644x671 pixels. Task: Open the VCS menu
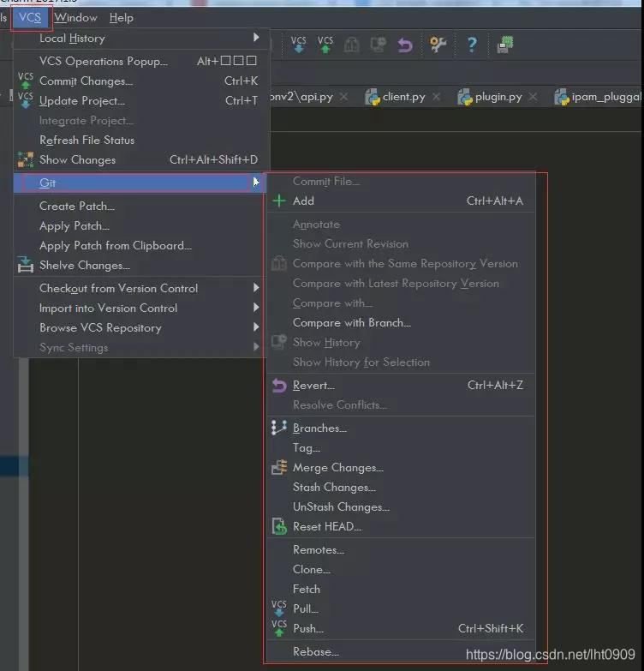pyautogui.click(x=30, y=18)
